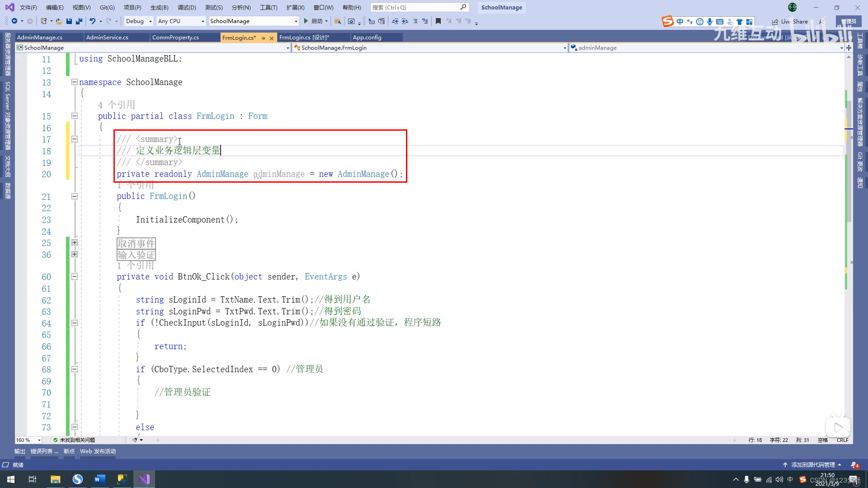This screenshot has height=488, width=868.
Task: Click the code cleanup broom icon
Action: pos(135,440)
